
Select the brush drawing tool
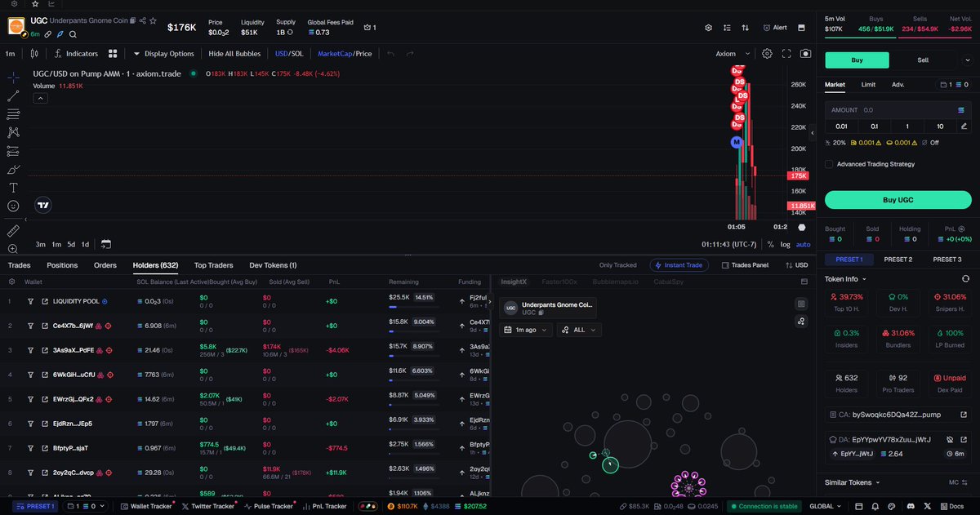[x=13, y=170]
